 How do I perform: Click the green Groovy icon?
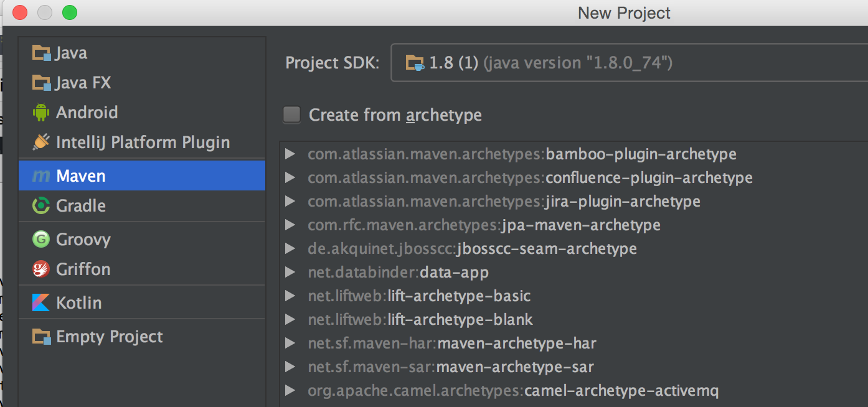41,240
